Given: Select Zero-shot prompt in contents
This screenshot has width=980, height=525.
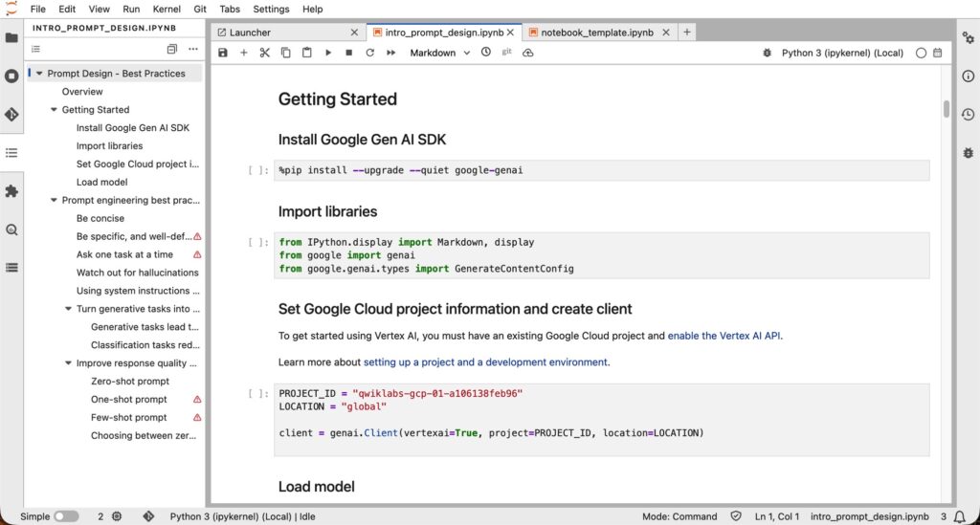Looking at the screenshot, I should coord(130,381).
